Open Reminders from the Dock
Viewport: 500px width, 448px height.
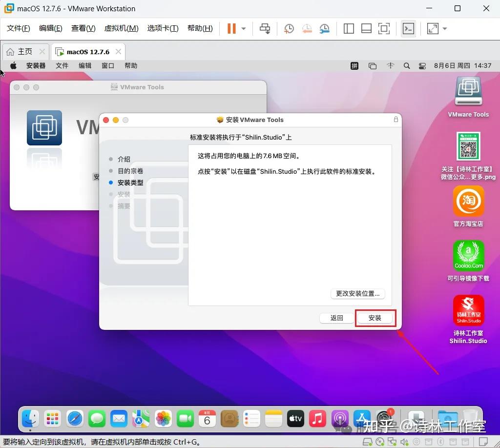pyautogui.click(x=251, y=418)
